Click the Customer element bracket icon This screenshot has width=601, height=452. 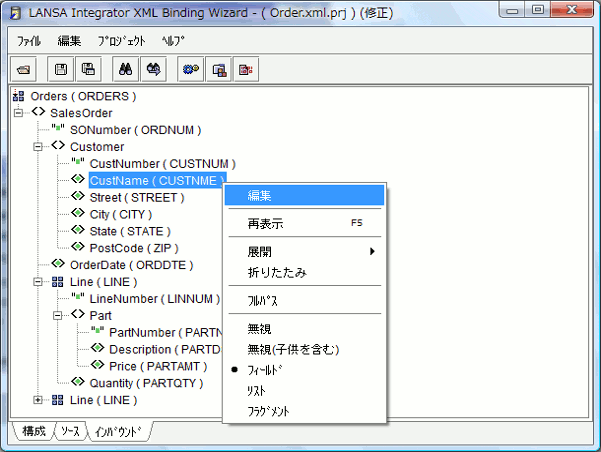[58, 146]
